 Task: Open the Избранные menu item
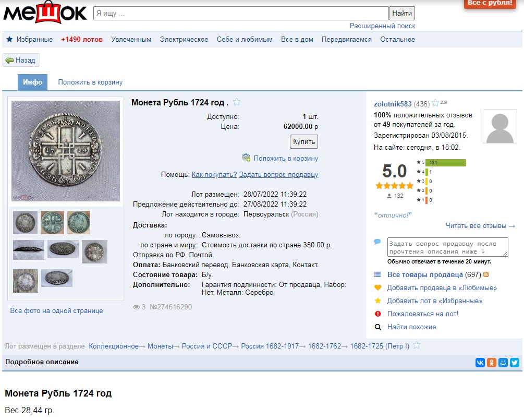(29, 40)
